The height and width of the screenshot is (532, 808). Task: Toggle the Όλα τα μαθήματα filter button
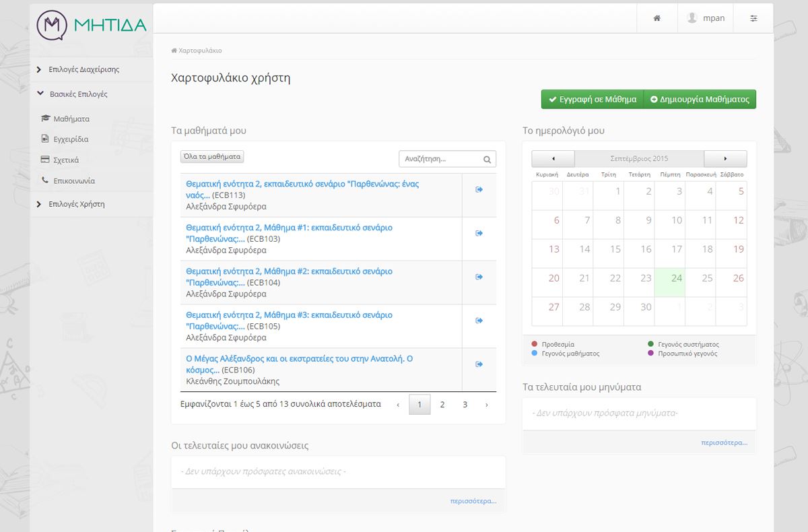(212, 156)
